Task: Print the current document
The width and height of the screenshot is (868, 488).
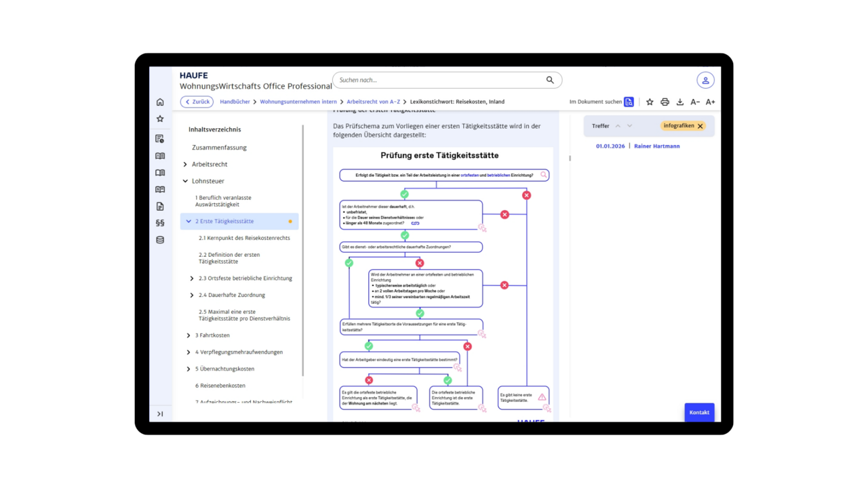Action: tap(665, 102)
